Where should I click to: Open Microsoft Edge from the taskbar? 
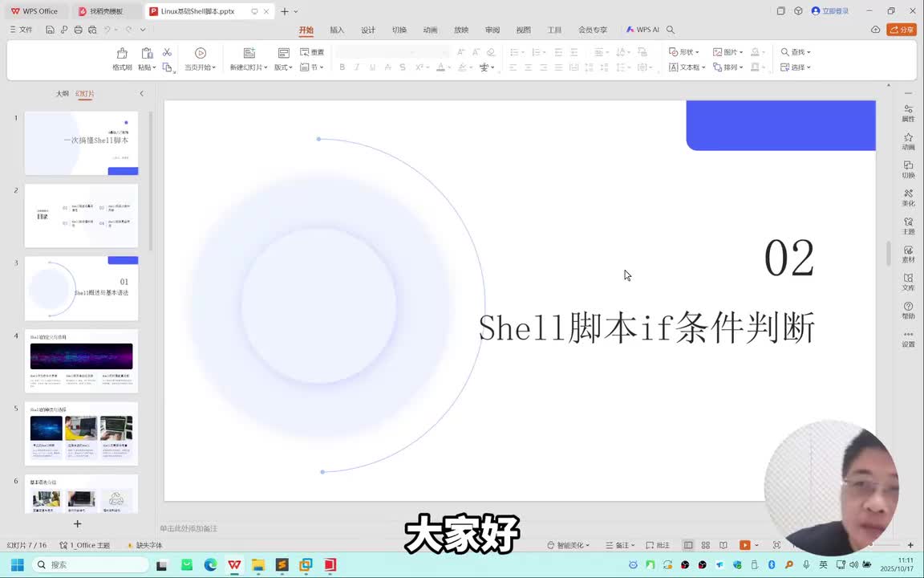[210, 564]
